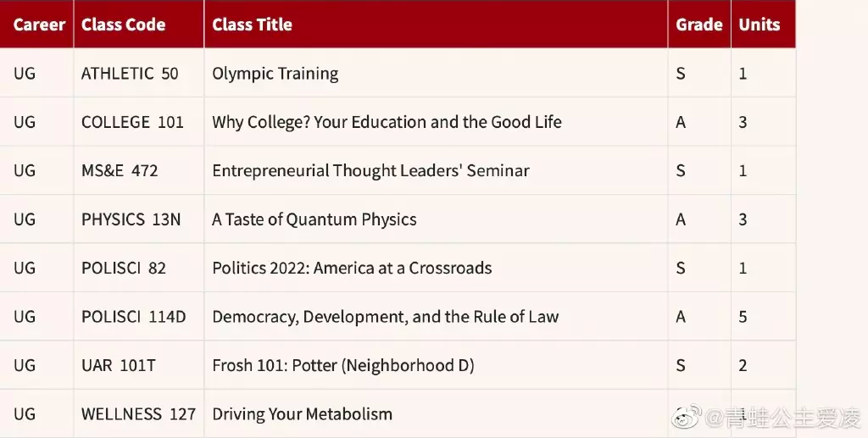Click PHYSICS 13N class code

tap(131, 219)
